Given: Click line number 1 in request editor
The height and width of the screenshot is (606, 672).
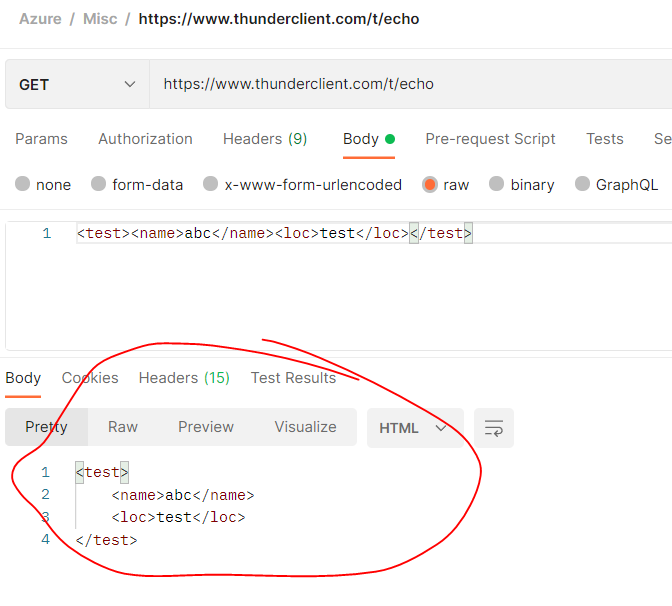Looking at the screenshot, I should tap(47, 233).
